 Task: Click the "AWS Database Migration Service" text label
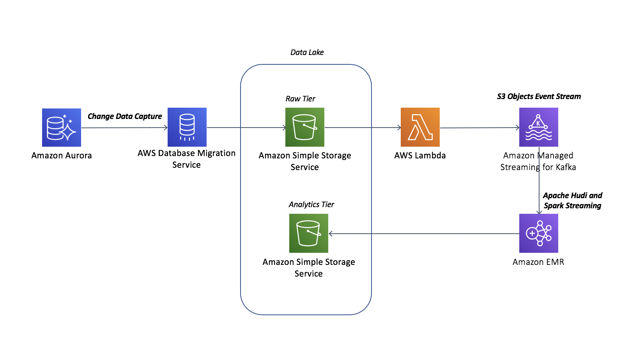pos(186,159)
